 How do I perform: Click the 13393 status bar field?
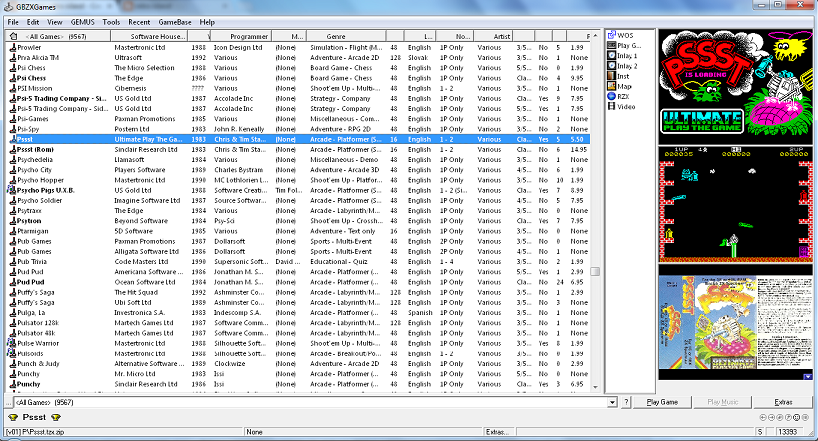click(787, 432)
